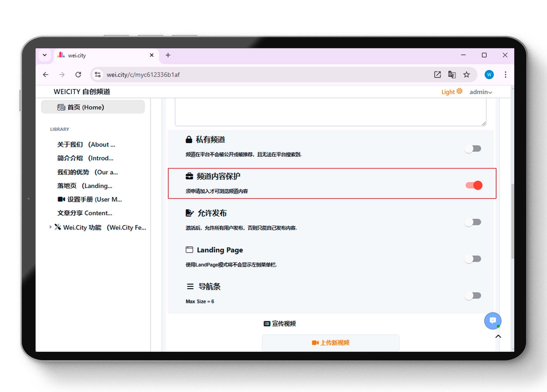The height and width of the screenshot is (392, 547).
Task: Select 首页 (Home) in the sidebar
Action: pyautogui.click(x=93, y=107)
